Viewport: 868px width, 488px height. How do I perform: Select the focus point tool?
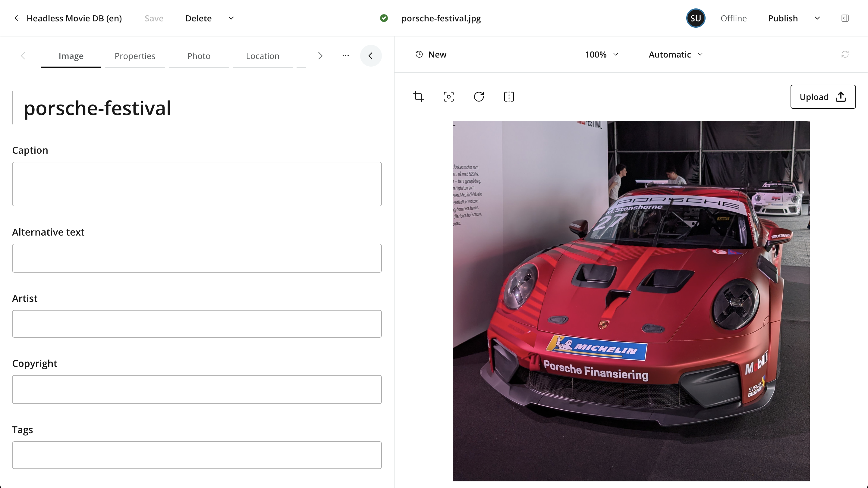click(x=448, y=97)
